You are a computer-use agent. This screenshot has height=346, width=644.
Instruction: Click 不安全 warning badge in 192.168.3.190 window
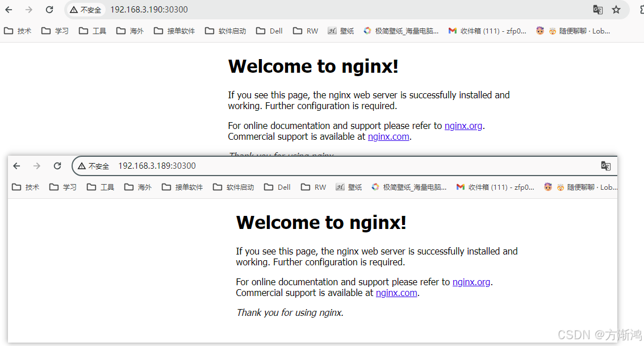pos(85,10)
